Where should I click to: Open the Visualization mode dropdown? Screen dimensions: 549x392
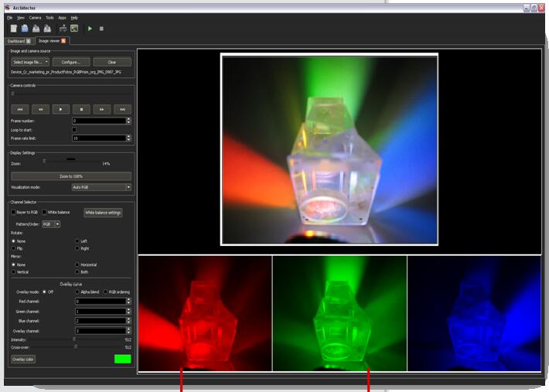point(101,187)
